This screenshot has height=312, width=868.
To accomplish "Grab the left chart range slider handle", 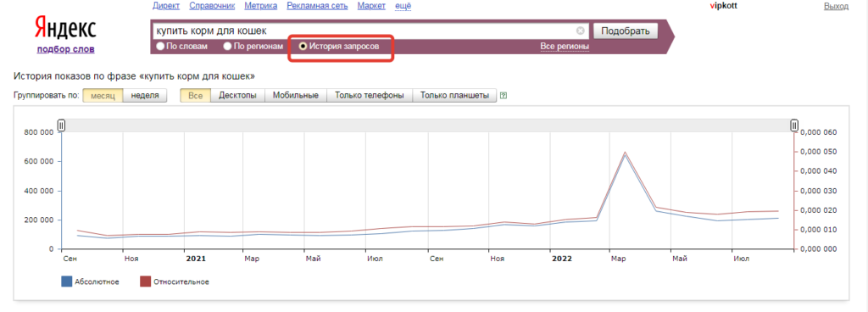I will 61,125.
